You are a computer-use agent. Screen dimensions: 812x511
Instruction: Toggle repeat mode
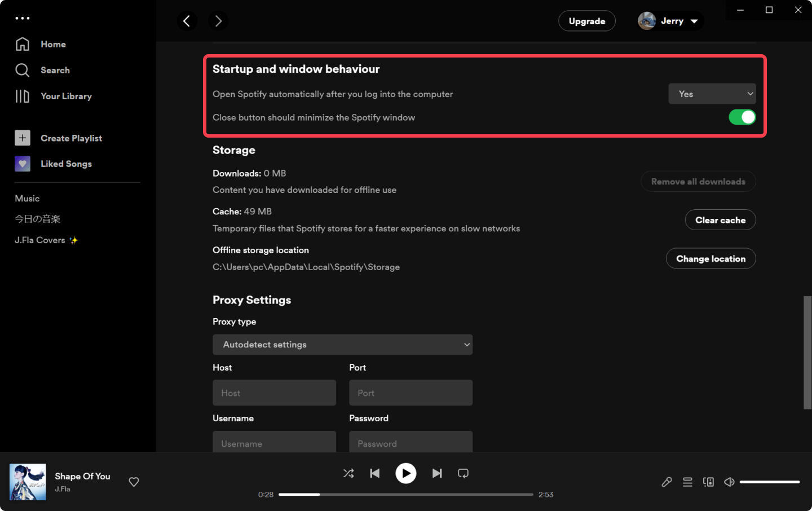[x=463, y=473]
